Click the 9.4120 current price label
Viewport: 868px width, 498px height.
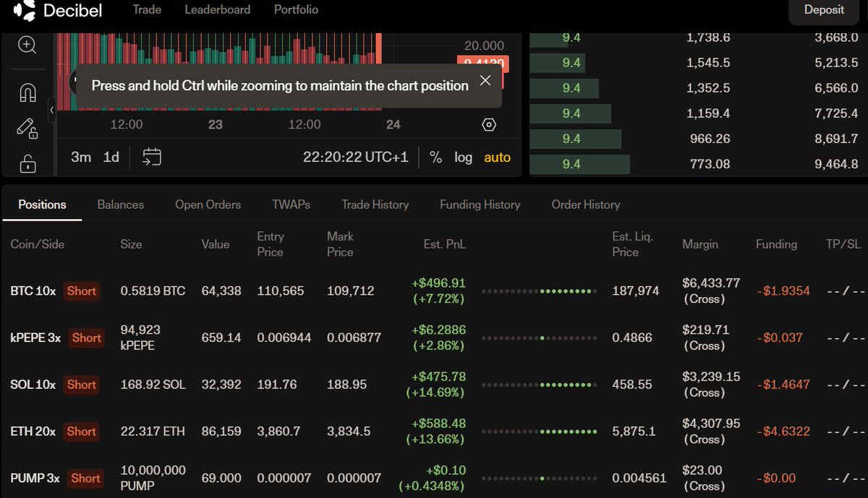[x=483, y=64]
